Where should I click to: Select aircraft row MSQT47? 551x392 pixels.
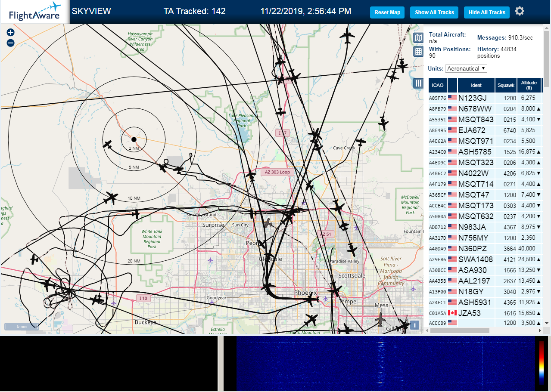pyautogui.click(x=486, y=194)
